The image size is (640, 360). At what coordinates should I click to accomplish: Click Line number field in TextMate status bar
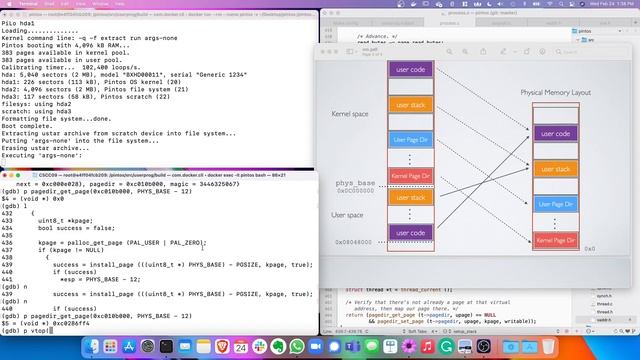coord(346,331)
